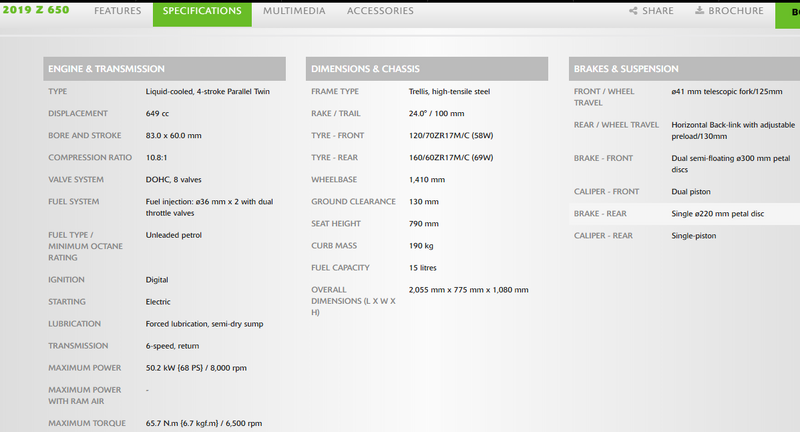Click the ENGINE & TRANSMISSION header
800x432 pixels.
click(164, 69)
